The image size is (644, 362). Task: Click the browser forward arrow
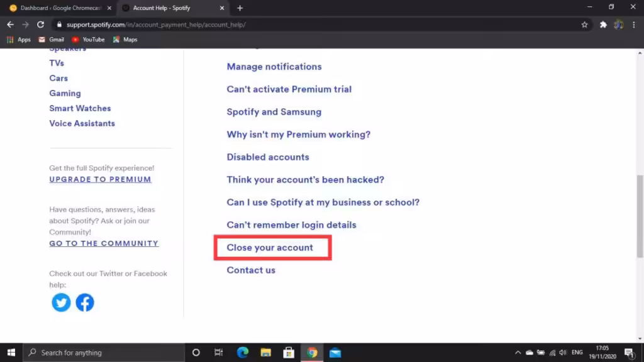25,25
